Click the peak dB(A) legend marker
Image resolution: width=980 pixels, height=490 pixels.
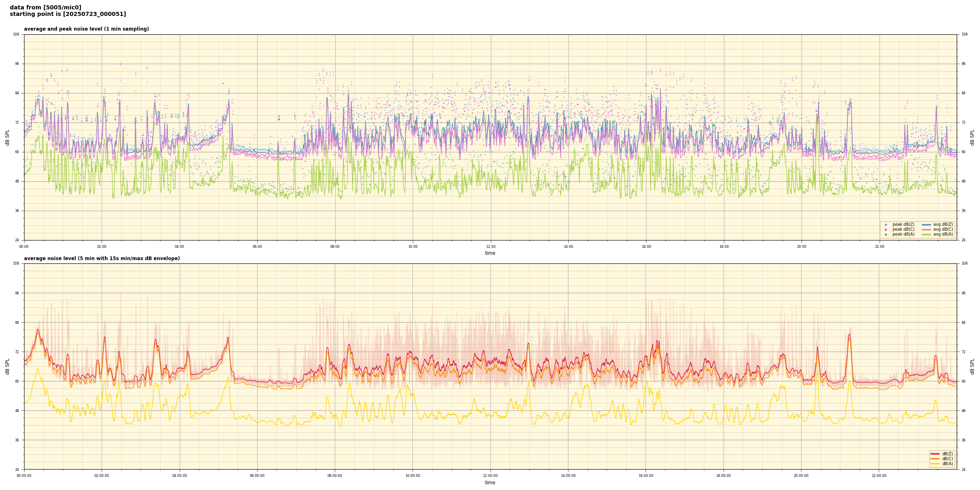[886, 234]
